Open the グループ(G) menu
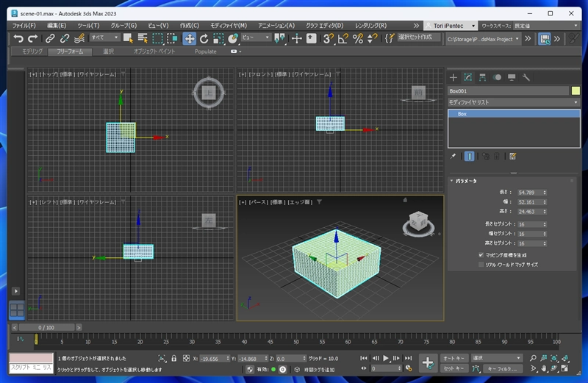Viewport: 588px width, 383px height. coord(123,26)
